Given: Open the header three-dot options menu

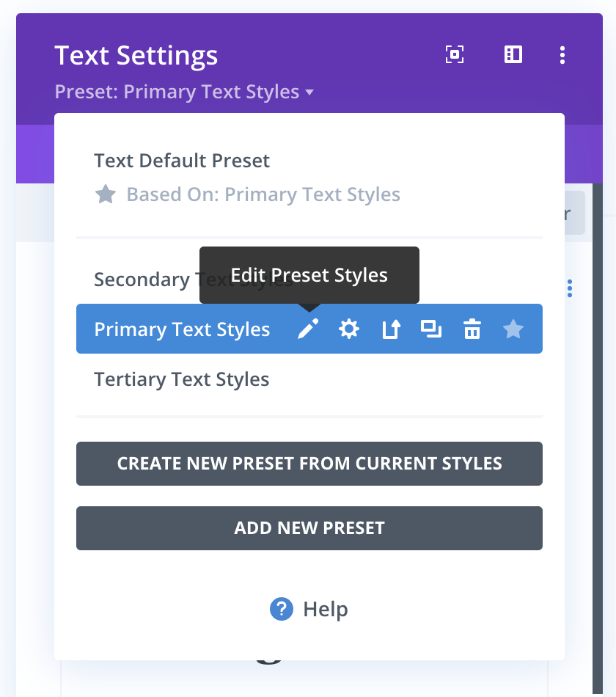Looking at the screenshot, I should (562, 55).
